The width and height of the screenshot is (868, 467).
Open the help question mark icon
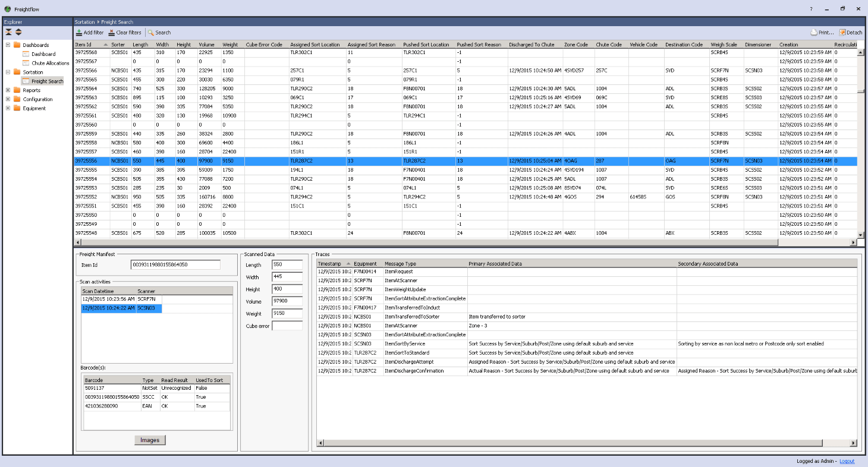811,9
